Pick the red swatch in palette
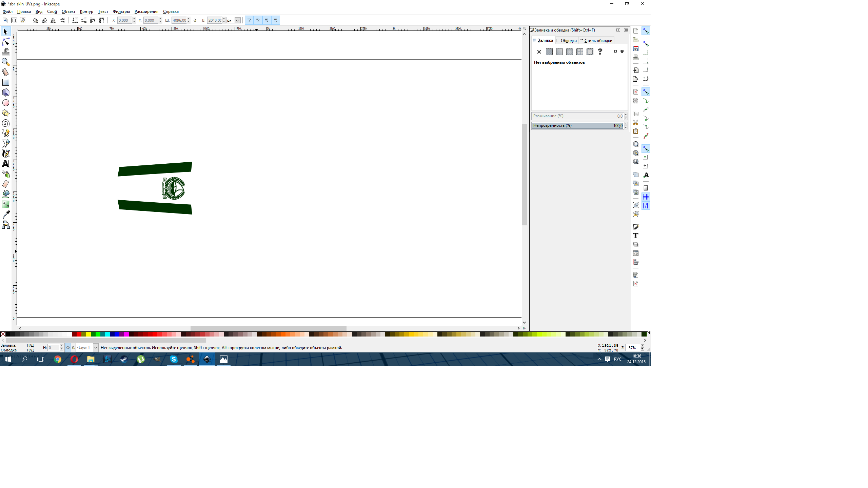This screenshot has height=488, width=868. click(x=79, y=334)
